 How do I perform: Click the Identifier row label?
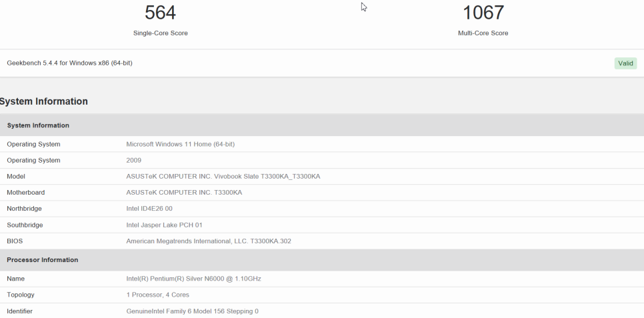(x=20, y=311)
